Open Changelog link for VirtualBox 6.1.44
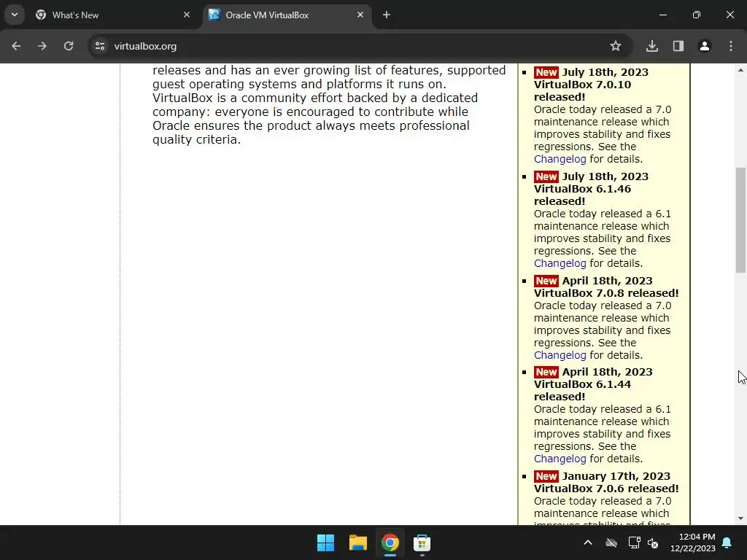The width and height of the screenshot is (747, 560). click(560, 459)
